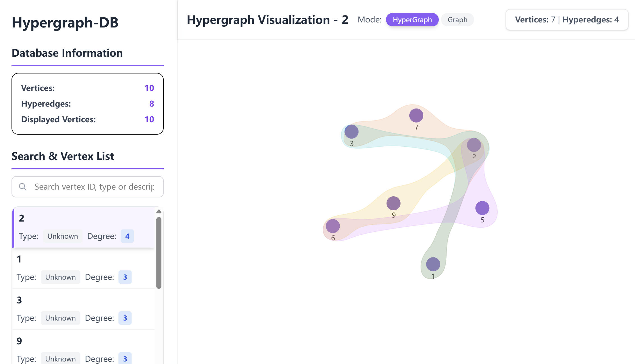Click the Hyperedges count value 8
The image size is (635, 364).
152,104
